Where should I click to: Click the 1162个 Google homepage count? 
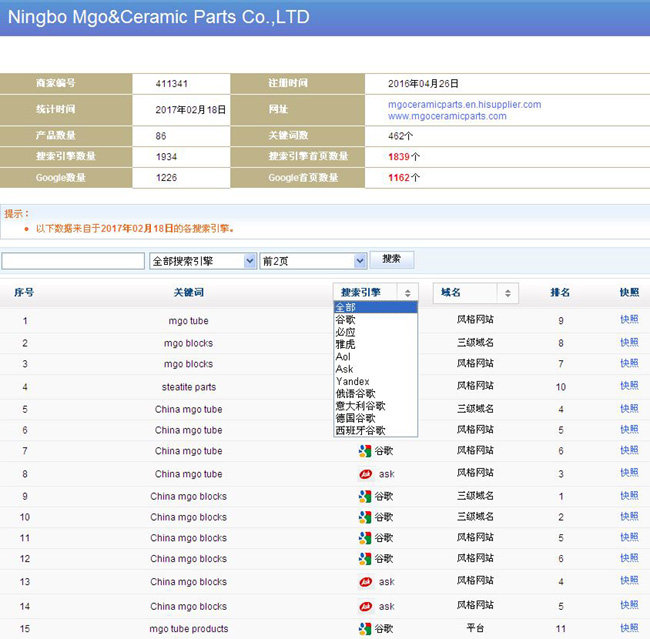(x=404, y=178)
